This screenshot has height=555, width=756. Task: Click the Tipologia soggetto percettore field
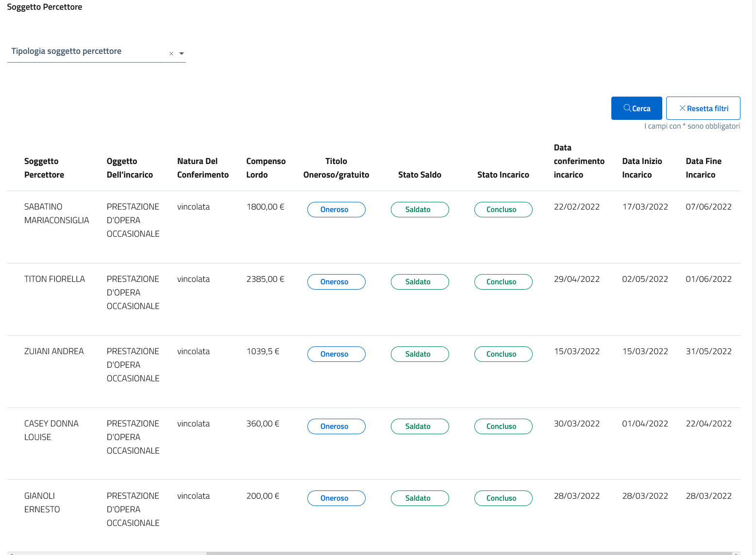[x=87, y=51]
